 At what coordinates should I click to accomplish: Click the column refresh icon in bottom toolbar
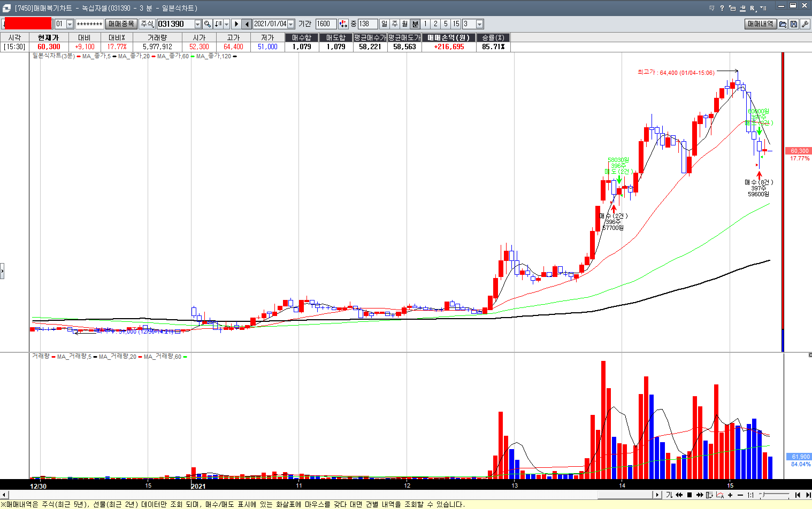coord(710,495)
